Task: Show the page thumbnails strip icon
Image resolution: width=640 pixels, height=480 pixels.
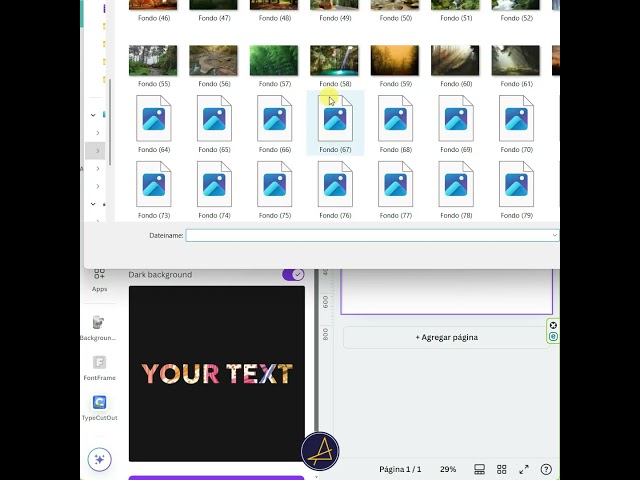Action: (x=480, y=469)
